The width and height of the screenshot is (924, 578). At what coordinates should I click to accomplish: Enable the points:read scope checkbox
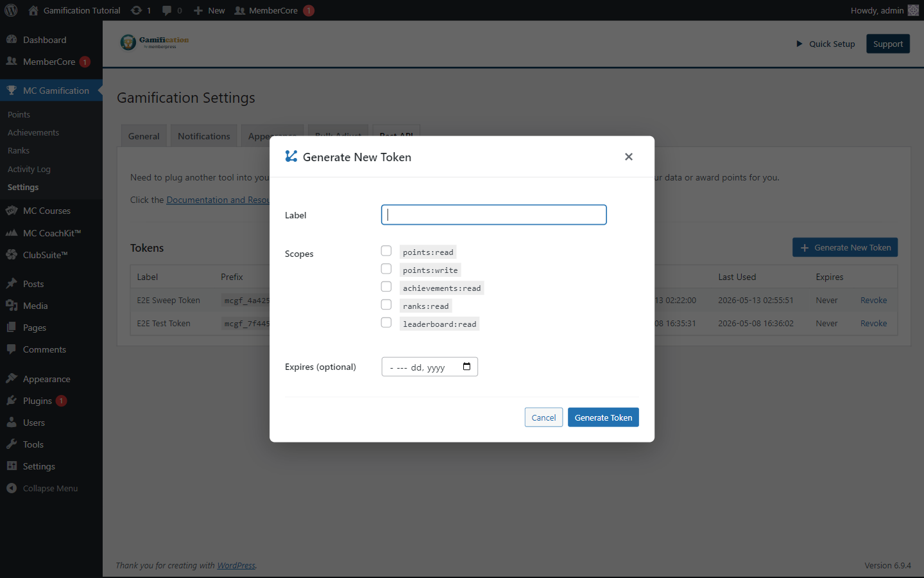point(386,251)
